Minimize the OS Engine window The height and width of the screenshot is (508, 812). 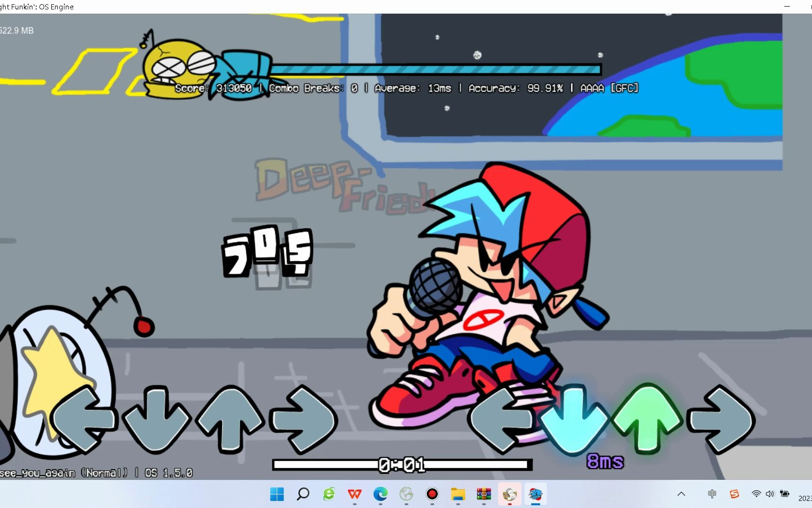click(787, 7)
